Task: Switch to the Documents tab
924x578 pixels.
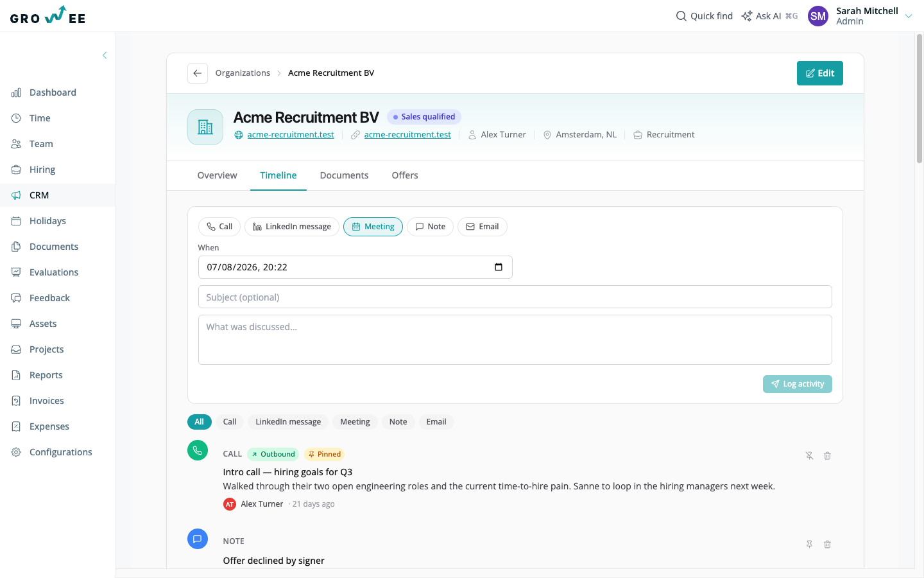Action: [x=344, y=175]
